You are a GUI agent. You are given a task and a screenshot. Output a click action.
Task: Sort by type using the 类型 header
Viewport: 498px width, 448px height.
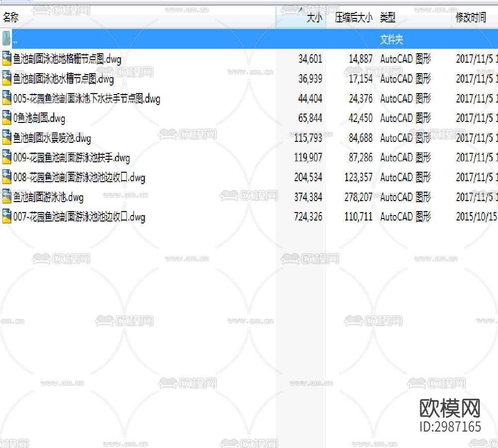click(387, 17)
